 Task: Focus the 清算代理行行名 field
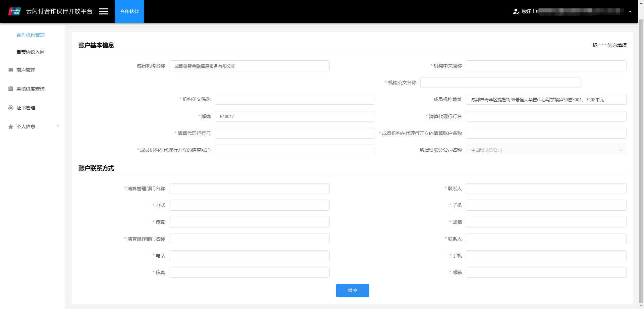(x=546, y=116)
